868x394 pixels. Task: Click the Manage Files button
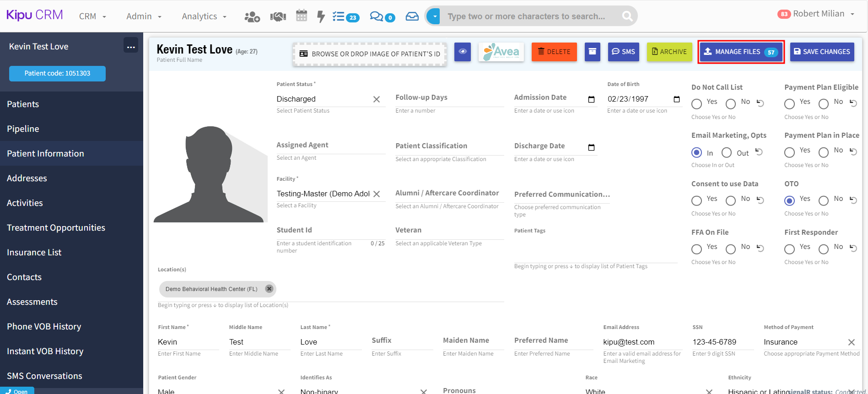pyautogui.click(x=741, y=52)
